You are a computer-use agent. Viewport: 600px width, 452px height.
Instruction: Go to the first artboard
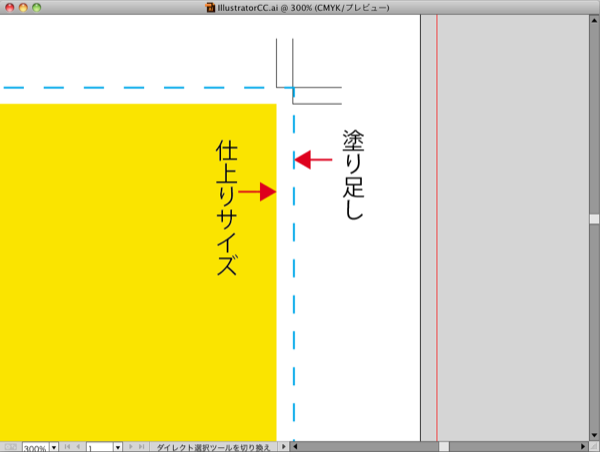[67, 447]
